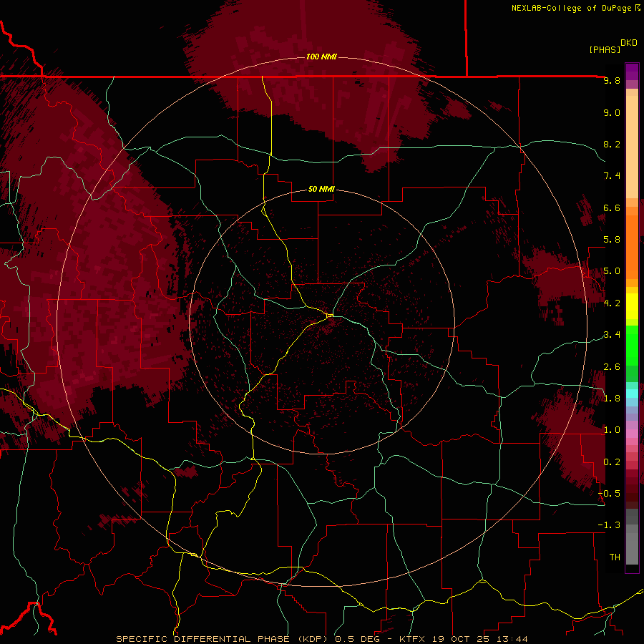Click the 9.8 scale value
This screenshot has height=644, width=644.
click(x=612, y=80)
